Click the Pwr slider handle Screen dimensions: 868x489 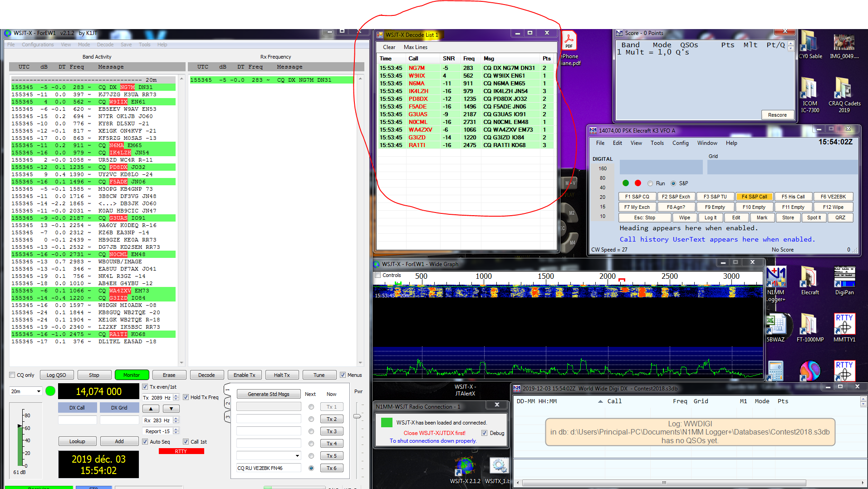(x=358, y=416)
